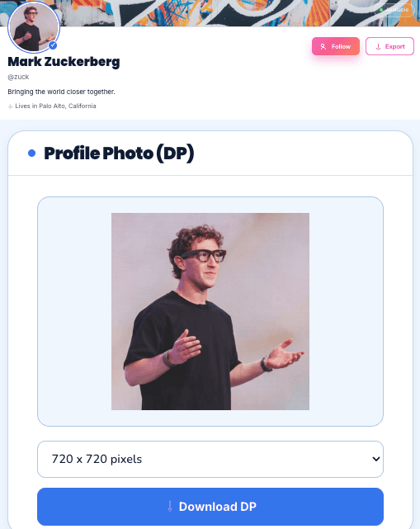Screen dimensions: 420x529
Task: Click the person icon in Follow button
Action: (323, 46)
